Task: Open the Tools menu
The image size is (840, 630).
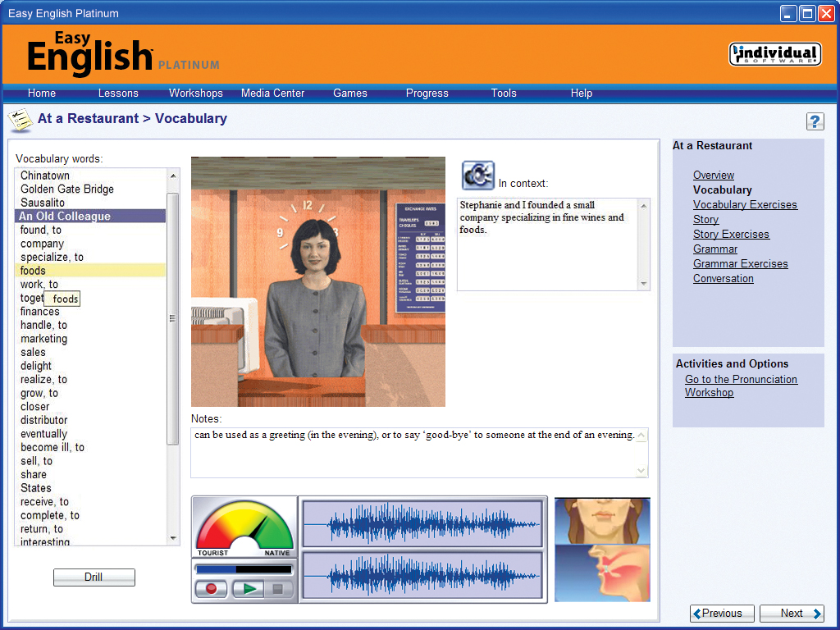Action: tap(504, 94)
